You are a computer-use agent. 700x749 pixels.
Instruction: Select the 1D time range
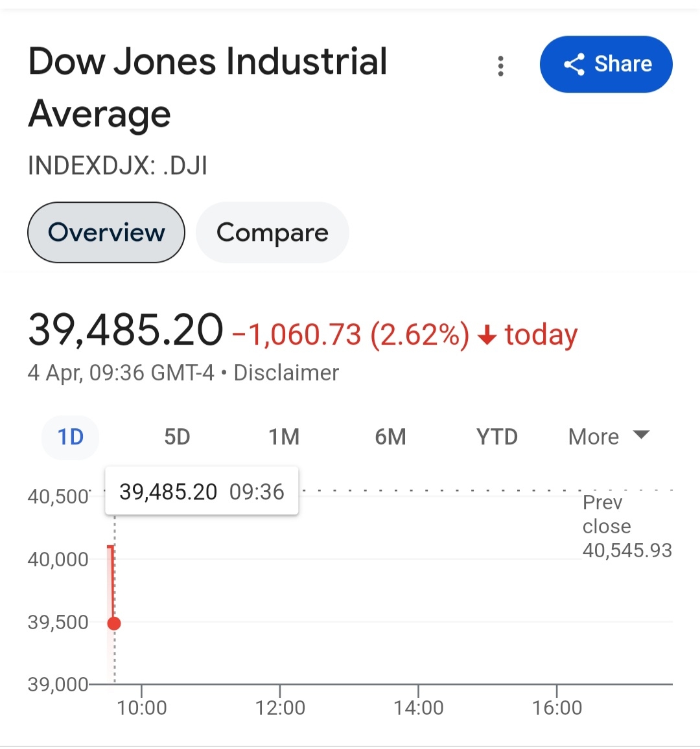click(71, 437)
